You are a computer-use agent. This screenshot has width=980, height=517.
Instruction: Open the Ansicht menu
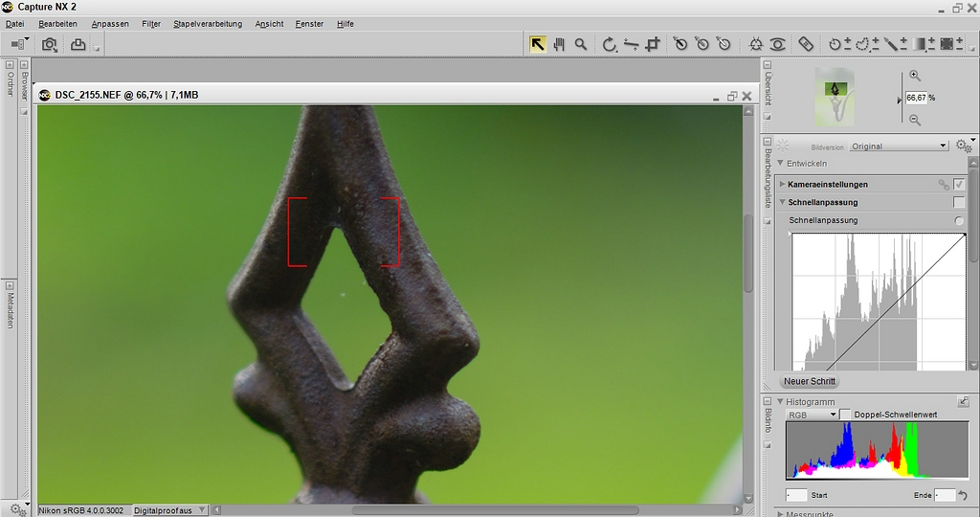click(x=269, y=24)
